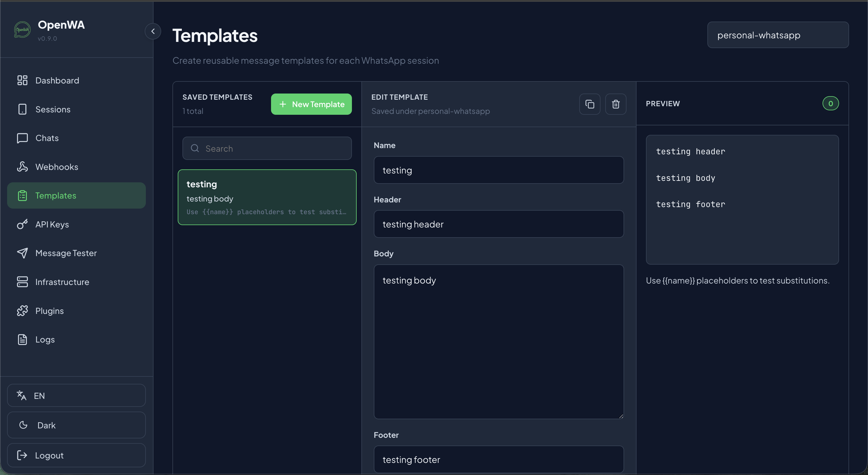The height and width of the screenshot is (475, 868).
Task: Click the Webhooks icon
Action: [22, 167]
